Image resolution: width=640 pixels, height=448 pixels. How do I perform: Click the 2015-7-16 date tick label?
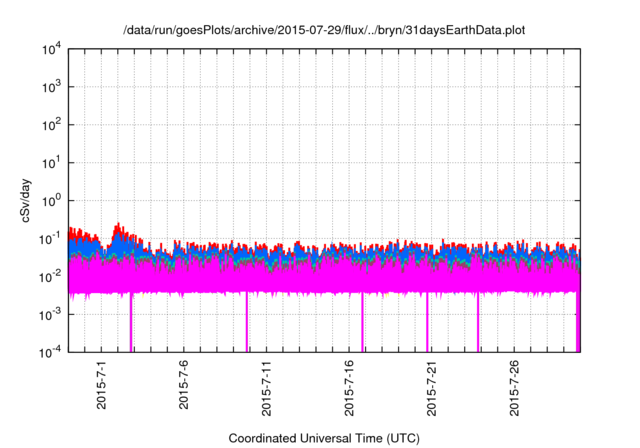tap(349, 388)
